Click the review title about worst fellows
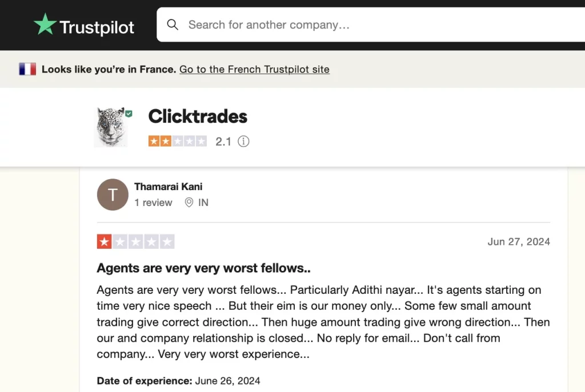 (x=204, y=268)
